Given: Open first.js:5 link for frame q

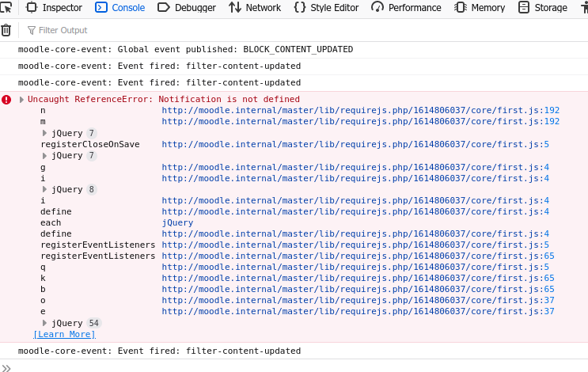Looking at the screenshot, I should 355,267.
